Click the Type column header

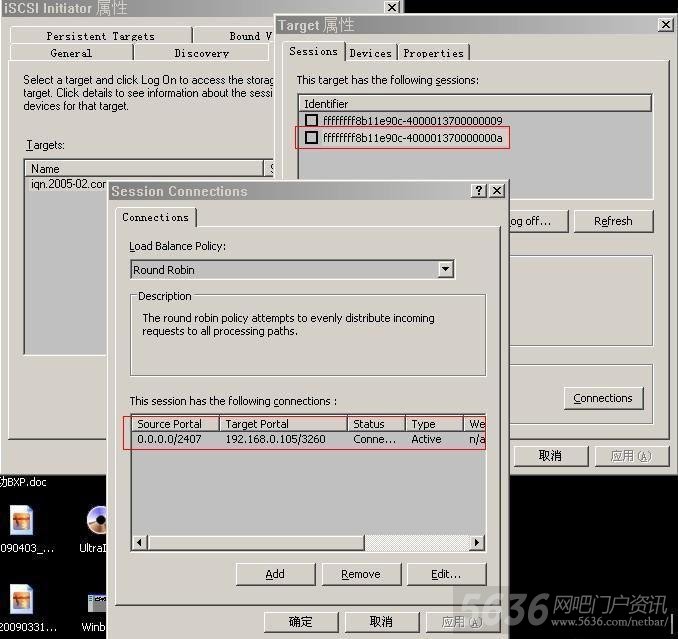434,424
